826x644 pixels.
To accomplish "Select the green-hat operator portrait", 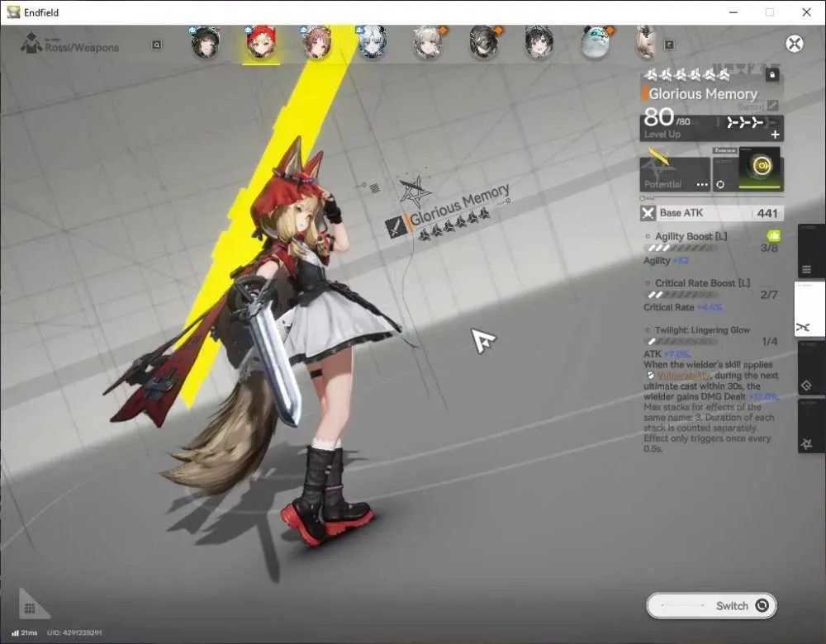I will (205, 42).
